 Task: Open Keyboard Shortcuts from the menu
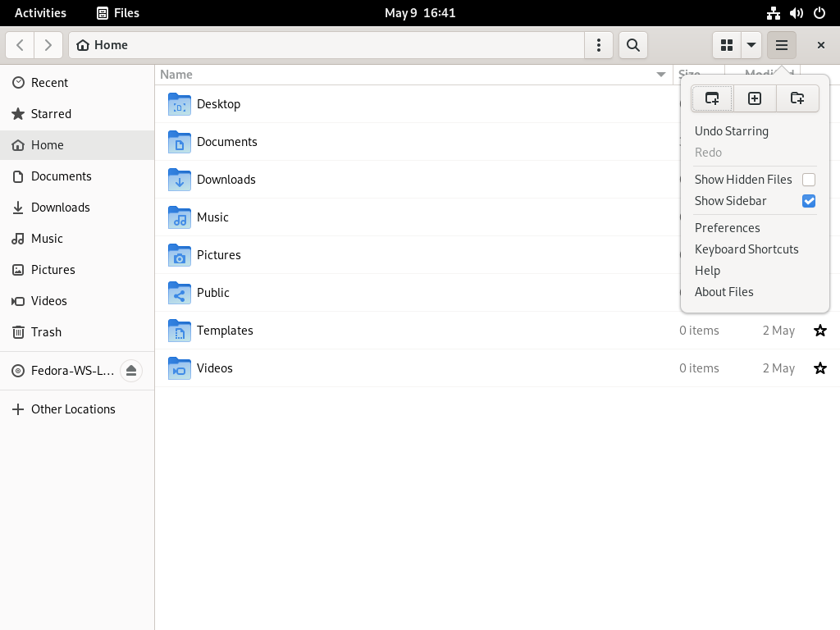click(x=746, y=249)
